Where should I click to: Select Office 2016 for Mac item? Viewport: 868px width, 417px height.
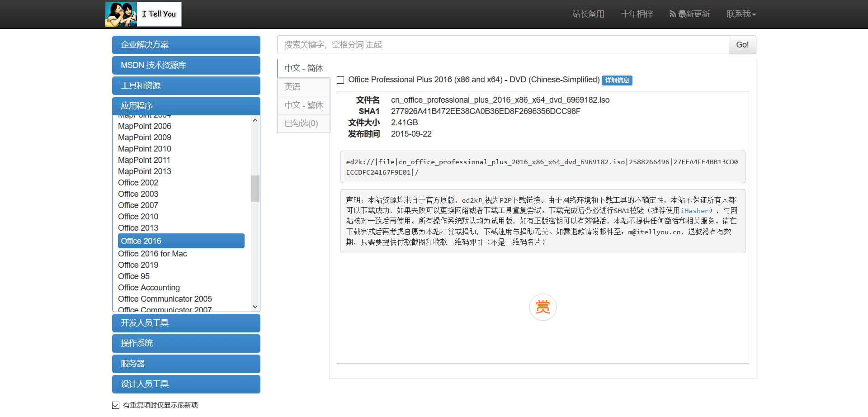pos(153,254)
